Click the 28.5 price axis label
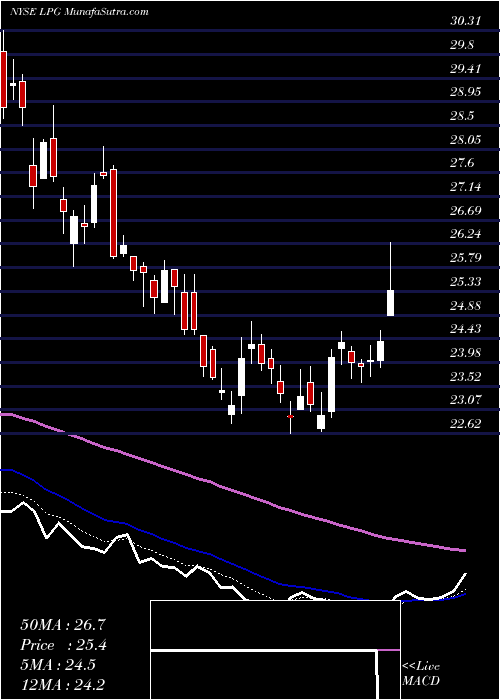 462,116
